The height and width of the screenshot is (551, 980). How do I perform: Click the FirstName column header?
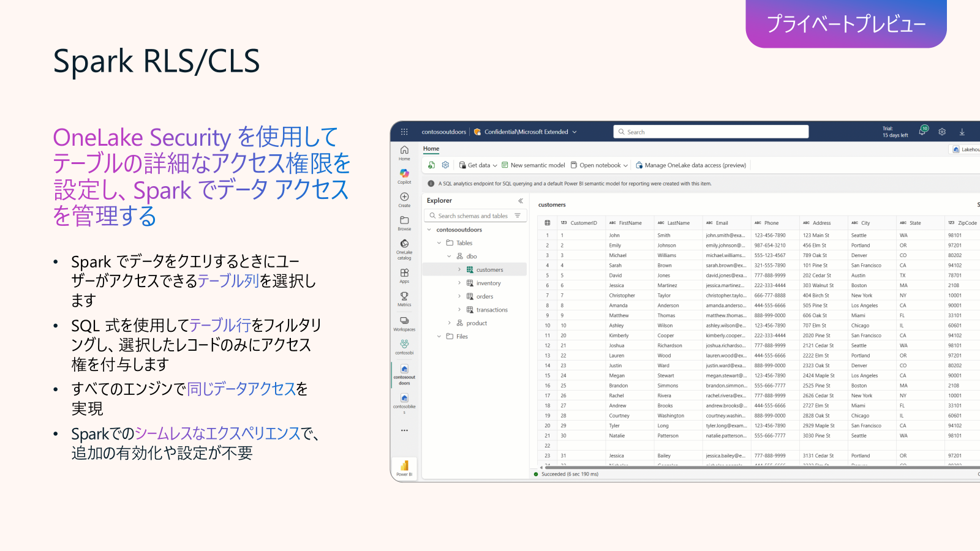(x=629, y=223)
